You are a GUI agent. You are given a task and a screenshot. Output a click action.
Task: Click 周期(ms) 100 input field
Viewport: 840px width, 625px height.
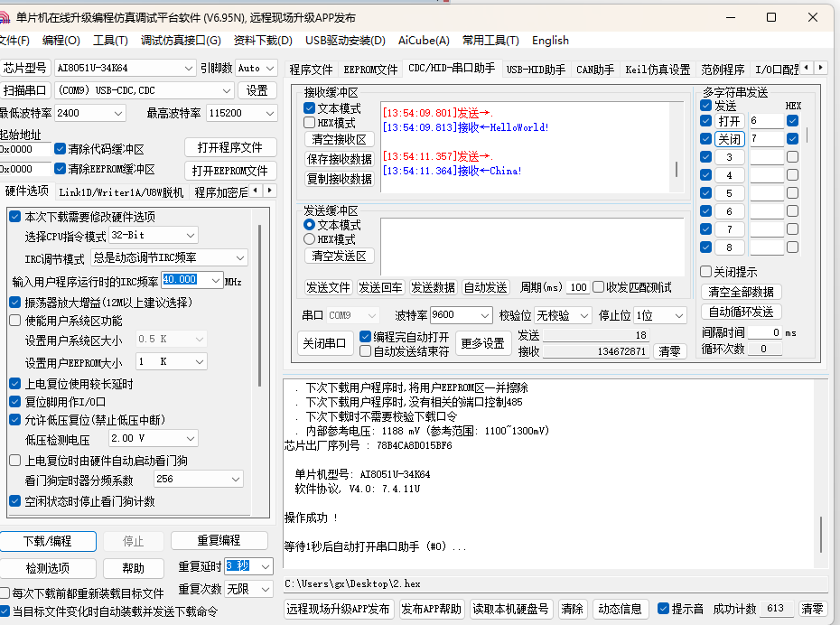pyautogui.click(x=578, y=287)
